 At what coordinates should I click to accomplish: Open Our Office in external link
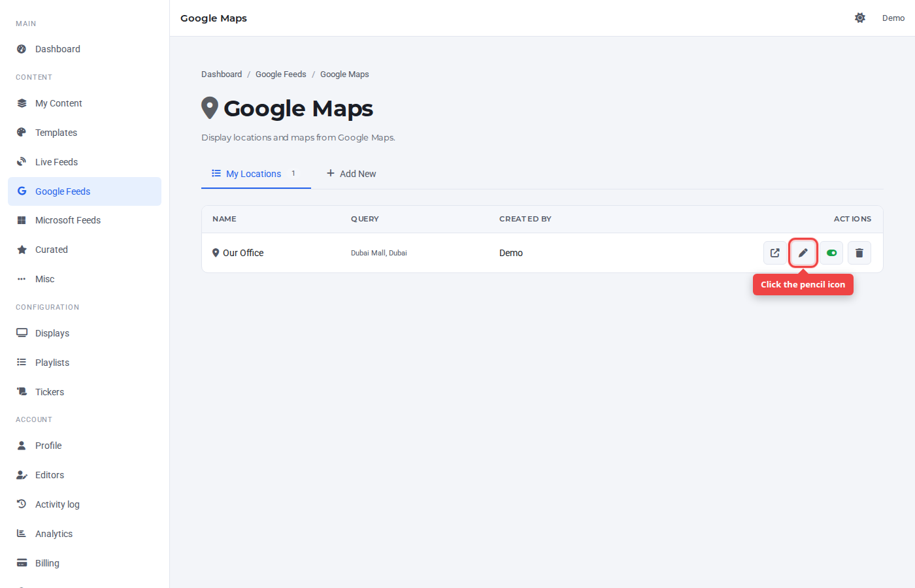[775, 253]
